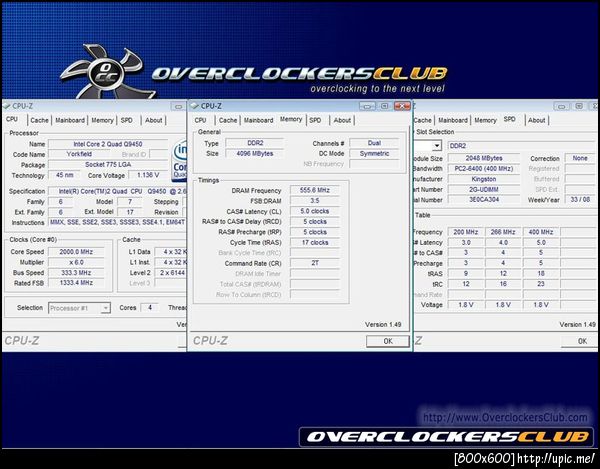Click the Cycle Time (tRAS) value '17 clocks'
Screen dimensions: 600x469
[x=315, y=243]
